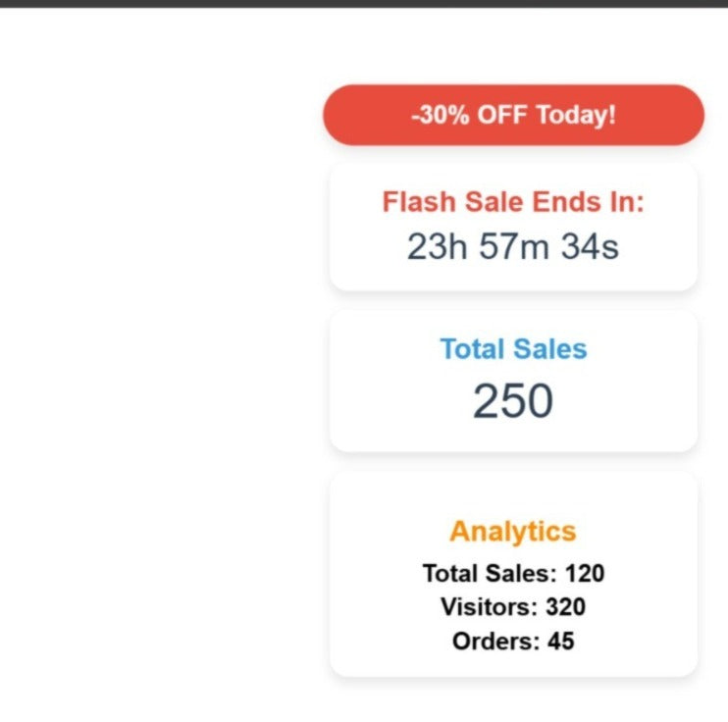728x722 pixels.
Task: Open the orange "Analytics" heading
Action: [x=513, y=531]
